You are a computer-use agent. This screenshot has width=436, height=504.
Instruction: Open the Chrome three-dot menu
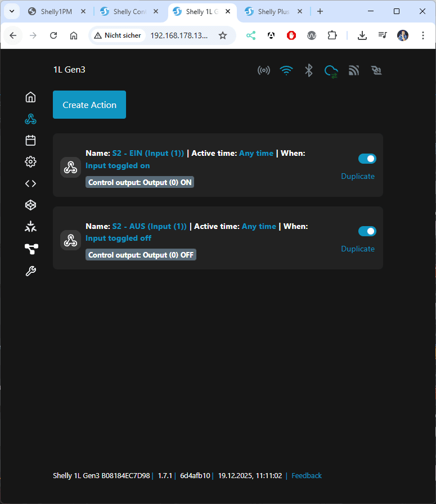pos(422,35)
